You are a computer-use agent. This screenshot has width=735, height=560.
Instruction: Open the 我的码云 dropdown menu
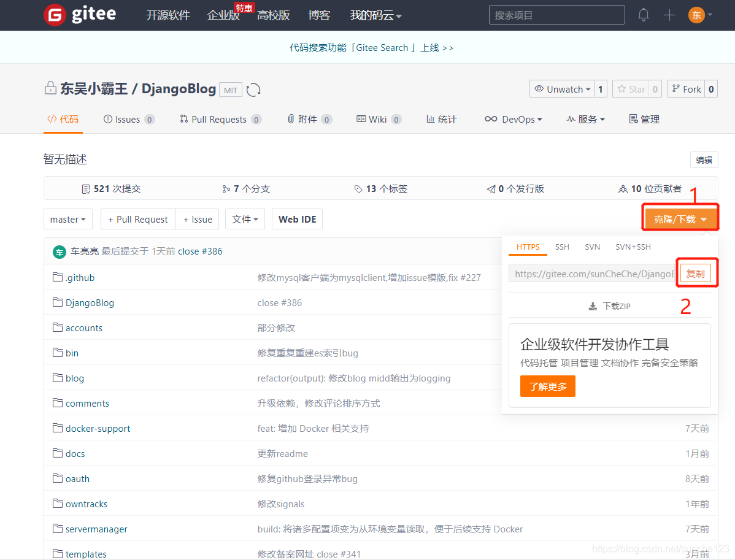pos(375,15)
